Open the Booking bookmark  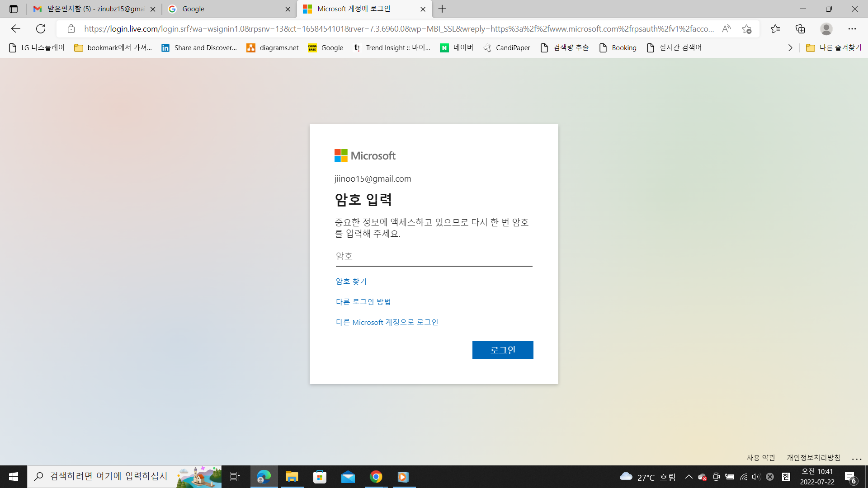tap(618, 48)
